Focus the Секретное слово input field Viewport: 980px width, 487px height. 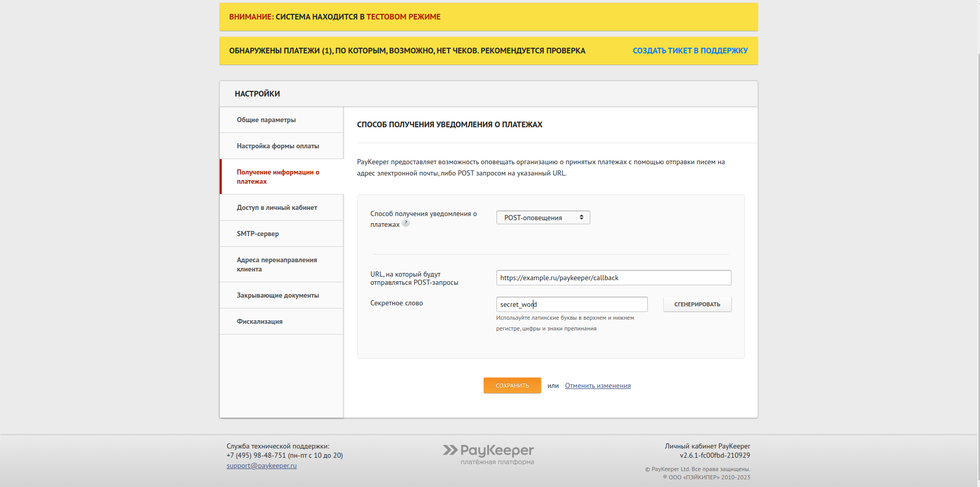tap(571, 304)
